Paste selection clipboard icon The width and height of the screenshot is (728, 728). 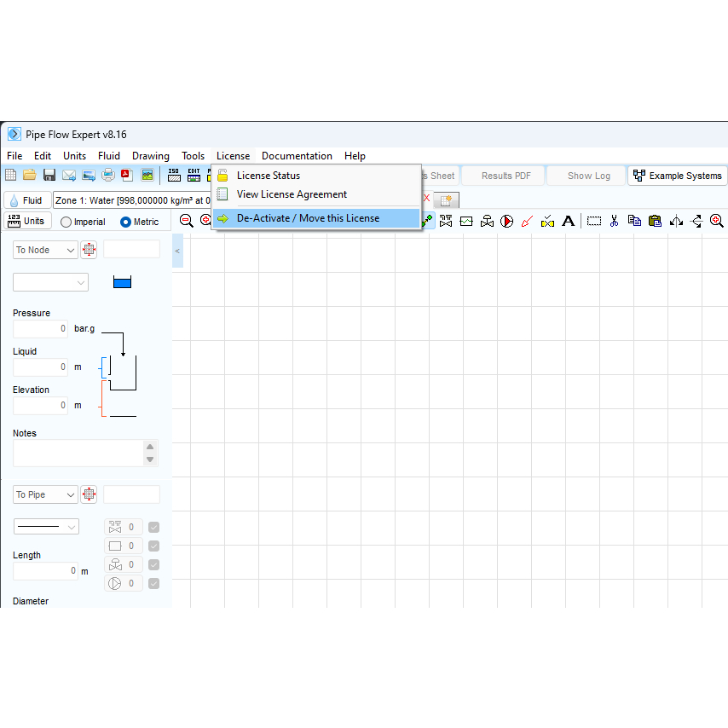tap(655, 221)
